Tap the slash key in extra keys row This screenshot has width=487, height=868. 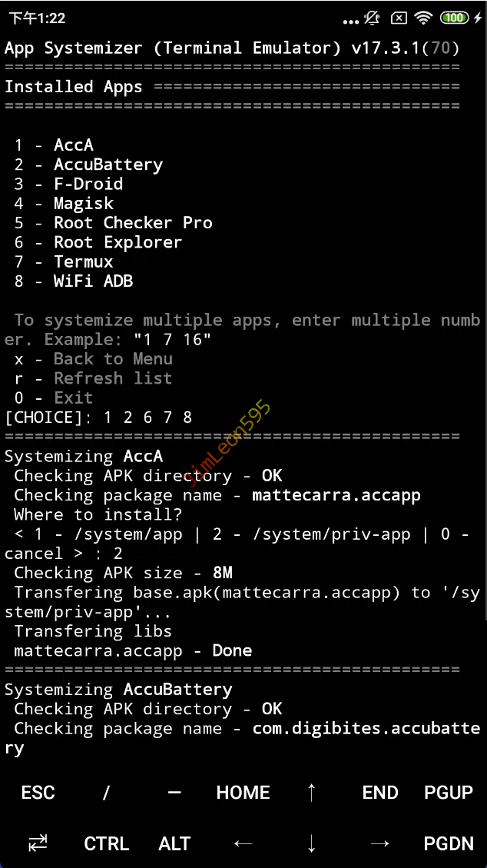(x=105, y=792)
